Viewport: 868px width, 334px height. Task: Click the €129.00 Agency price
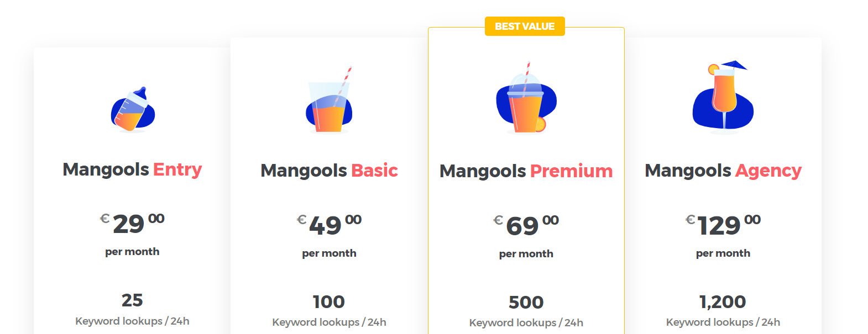[723, 225]
